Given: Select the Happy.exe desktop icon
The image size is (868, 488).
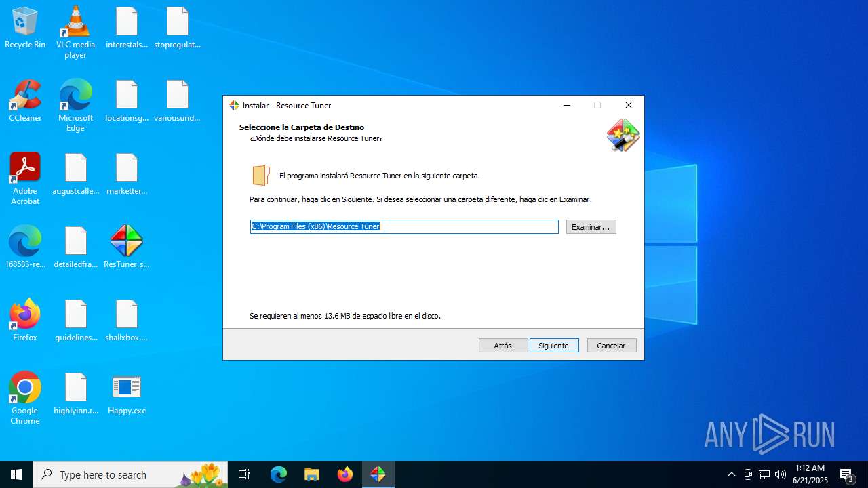Looking at the screenshot, I should tap(127, 394).
